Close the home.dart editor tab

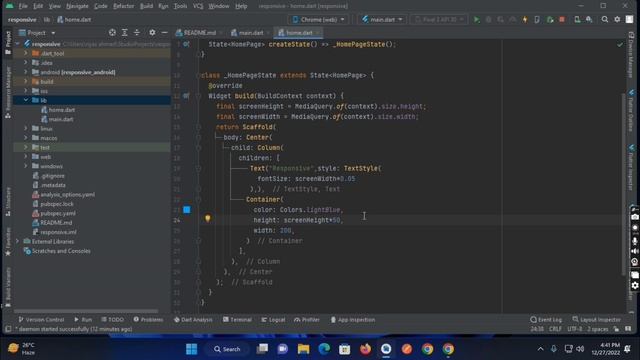318,33
